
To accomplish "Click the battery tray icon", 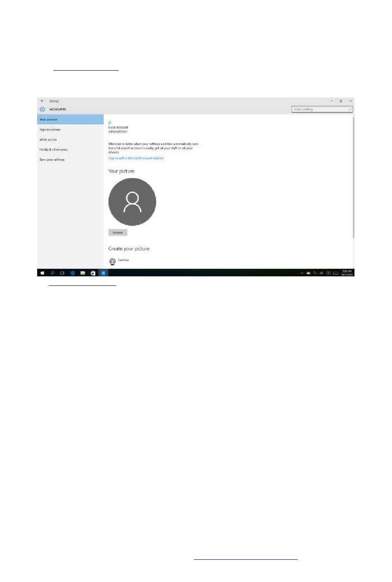I will point(308,273).
